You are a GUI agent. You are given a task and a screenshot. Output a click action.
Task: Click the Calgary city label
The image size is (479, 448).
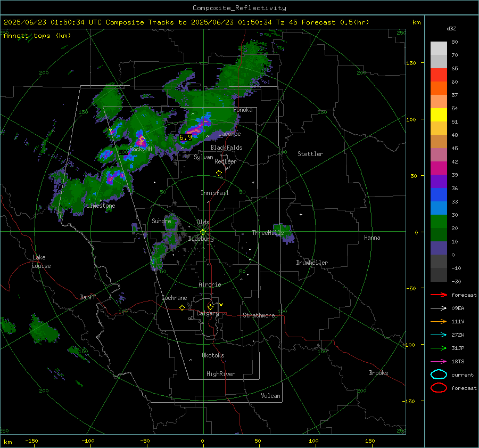tap(208, 313)
